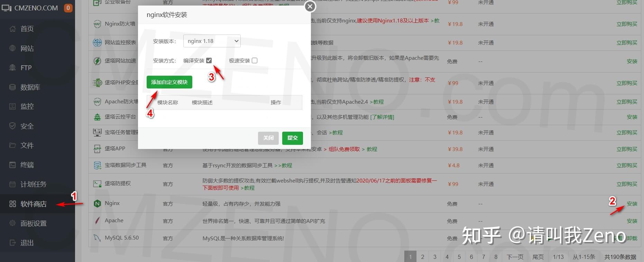Click the Apache防火墙 WAF icon
Viewport: 644px width, 262px height.
tap(97, 102)
